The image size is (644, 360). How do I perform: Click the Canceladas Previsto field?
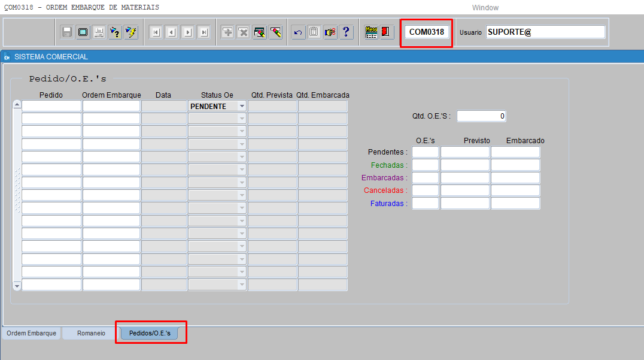pos(465,190)
